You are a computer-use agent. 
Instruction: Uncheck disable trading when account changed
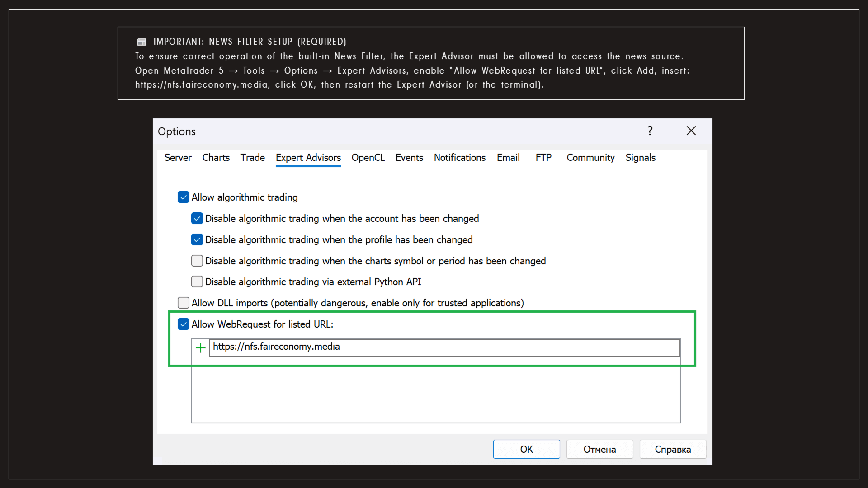pos(197,219)
